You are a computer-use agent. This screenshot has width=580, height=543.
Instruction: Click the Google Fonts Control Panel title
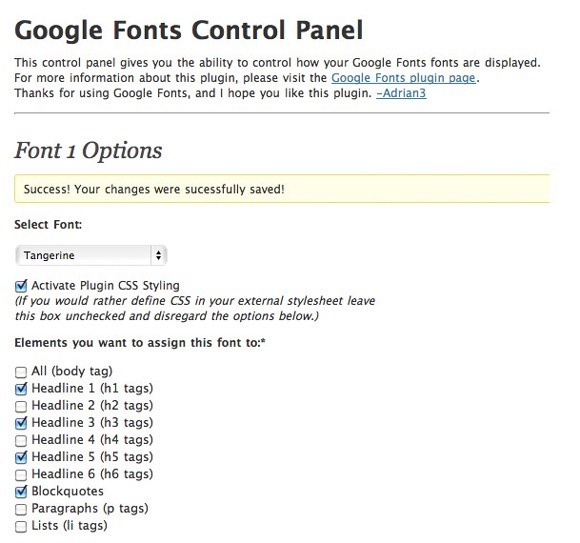coord(189,31)
